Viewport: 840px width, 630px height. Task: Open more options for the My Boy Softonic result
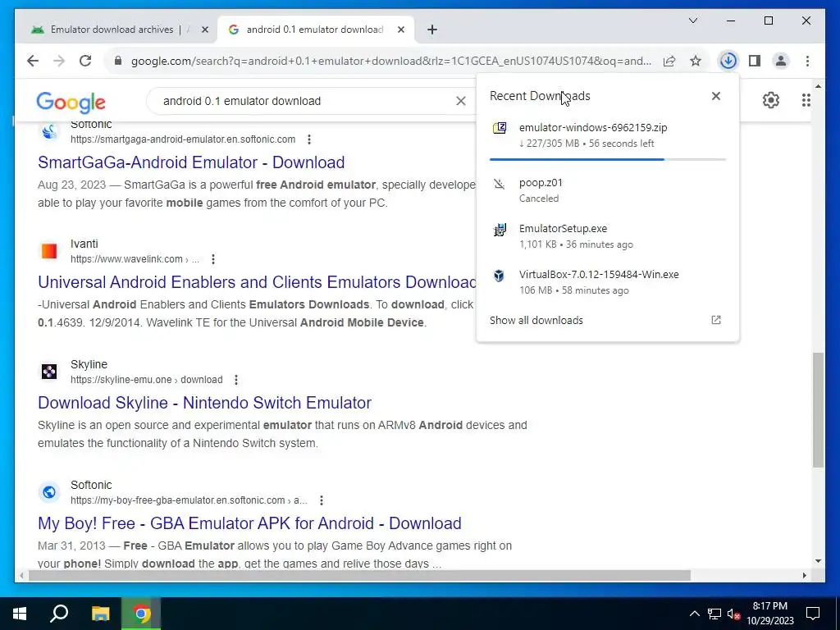[x=322, y=500]
